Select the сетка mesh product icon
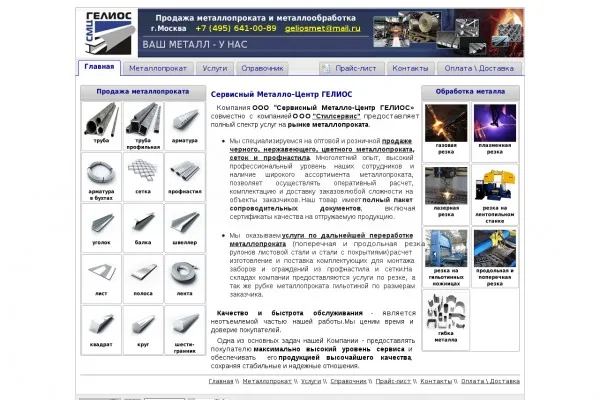 pos(143,170)
